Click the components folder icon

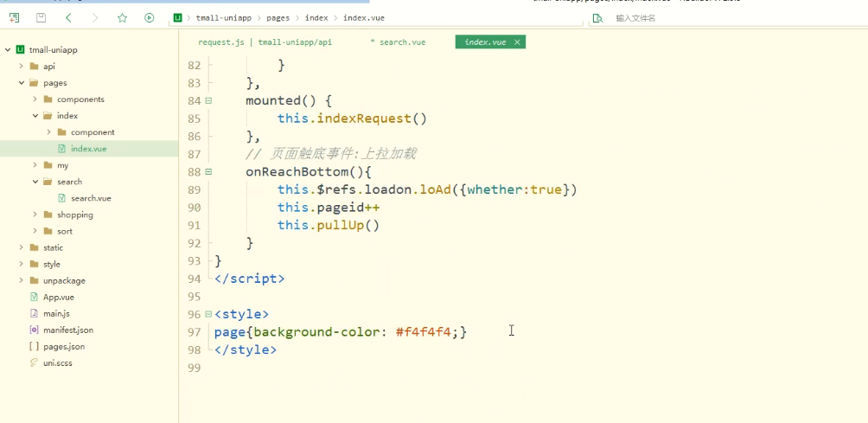tap(48, 99)
